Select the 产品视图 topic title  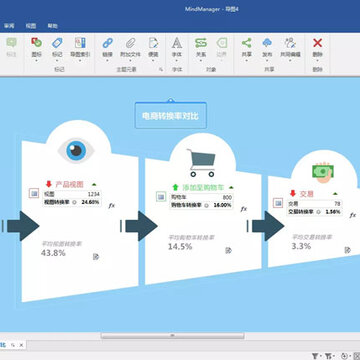coord(69,184)
